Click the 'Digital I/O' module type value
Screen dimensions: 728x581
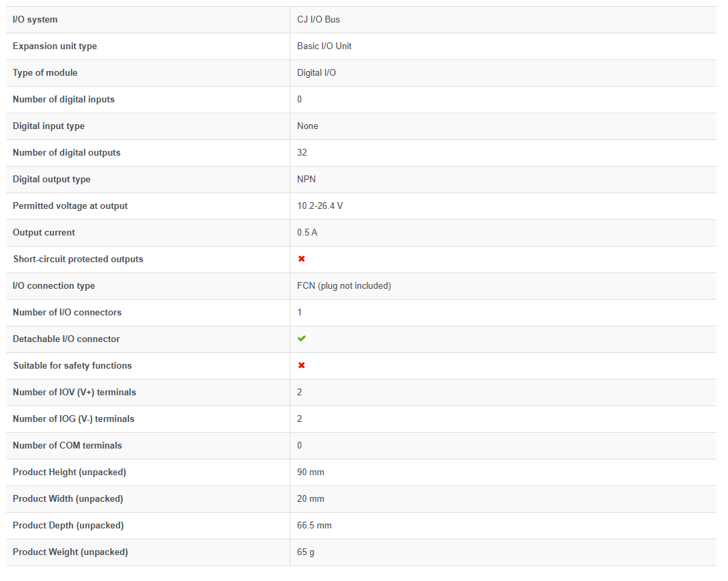point(317,73)
